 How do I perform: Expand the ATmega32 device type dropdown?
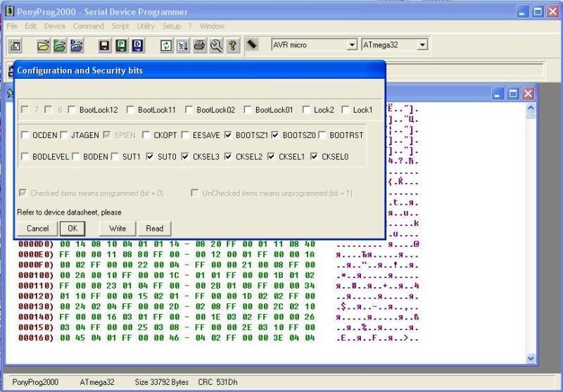(422, 45)
